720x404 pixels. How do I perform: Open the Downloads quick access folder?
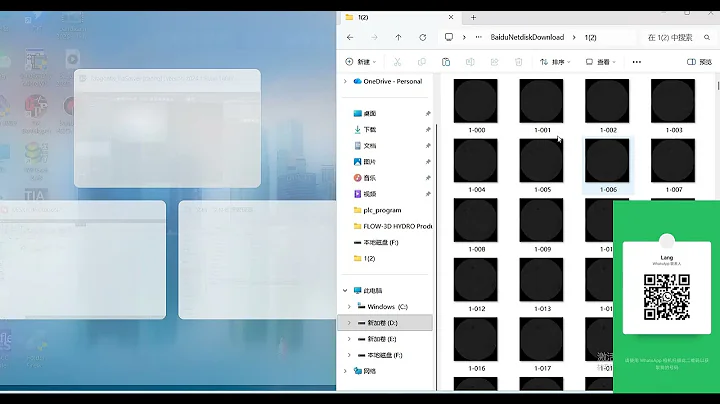pos(365,129)
